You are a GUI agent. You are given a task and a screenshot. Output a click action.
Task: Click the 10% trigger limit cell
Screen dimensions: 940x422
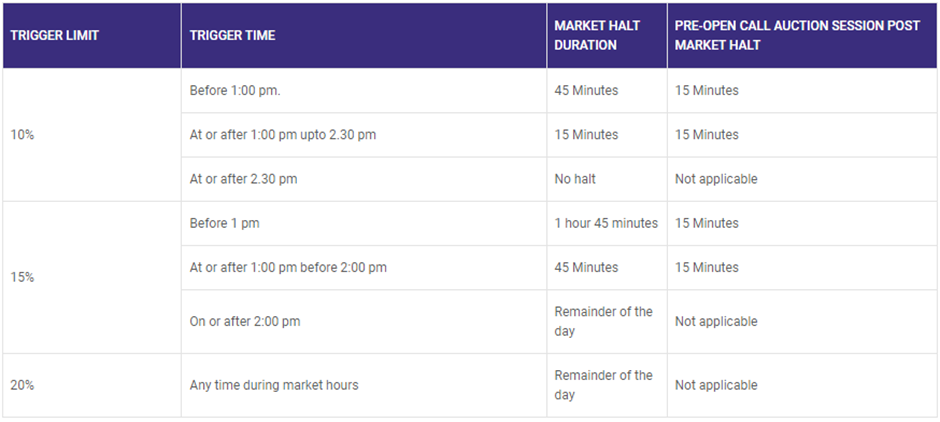click(22, 135)
